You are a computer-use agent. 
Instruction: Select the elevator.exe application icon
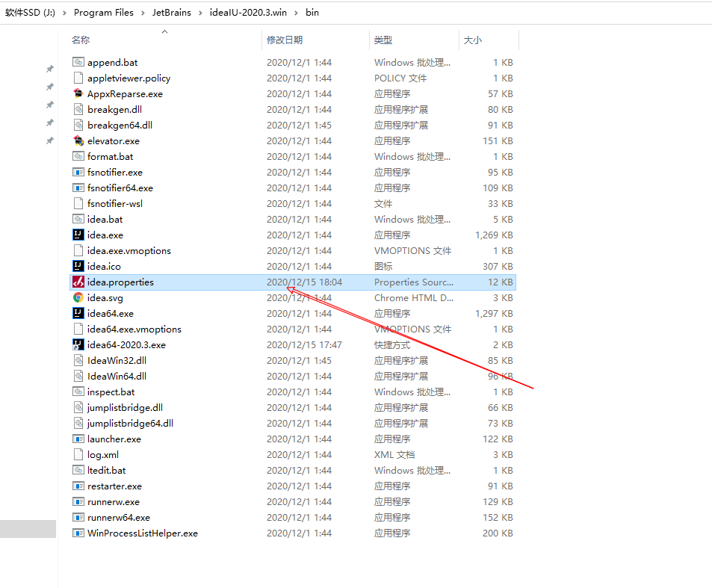[79, 140]
